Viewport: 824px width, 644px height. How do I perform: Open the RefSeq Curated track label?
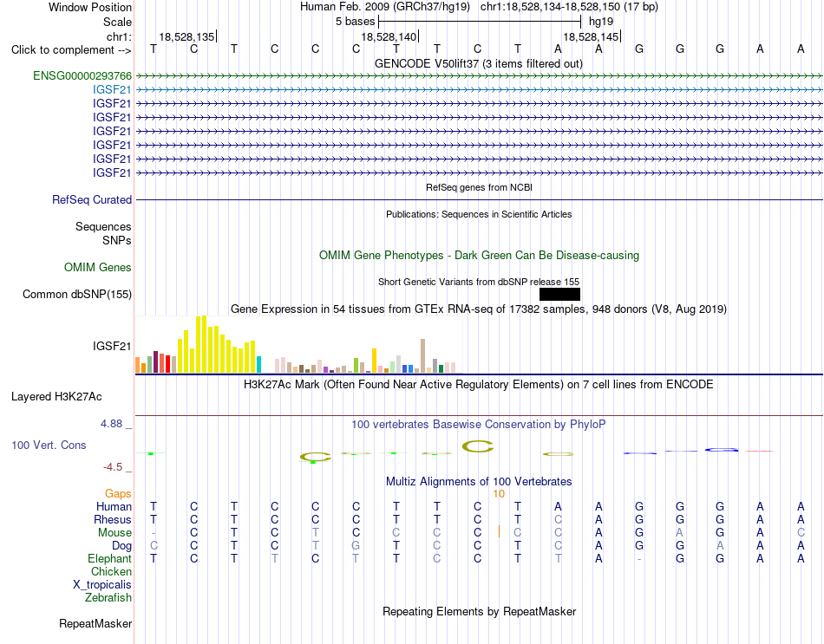92,200
